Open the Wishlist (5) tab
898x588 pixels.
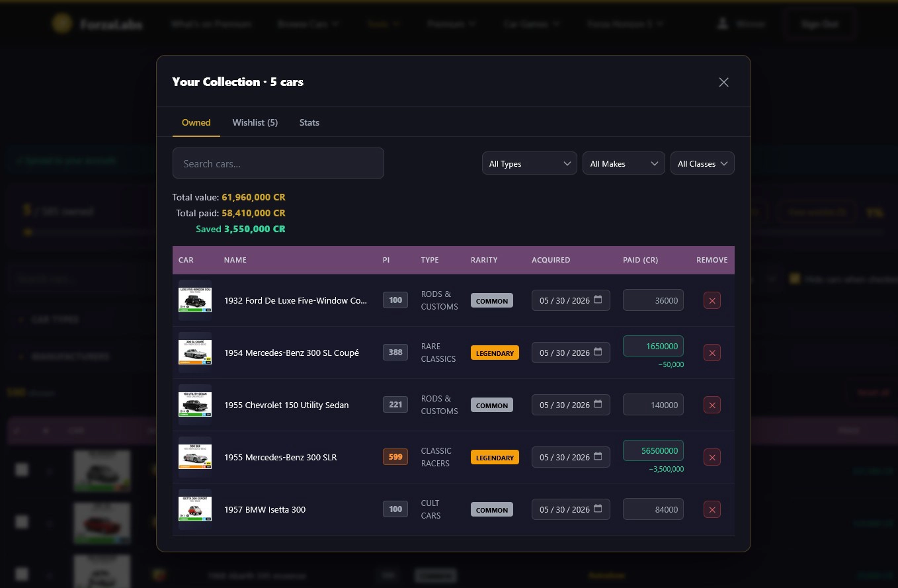(x=255, y=122)
